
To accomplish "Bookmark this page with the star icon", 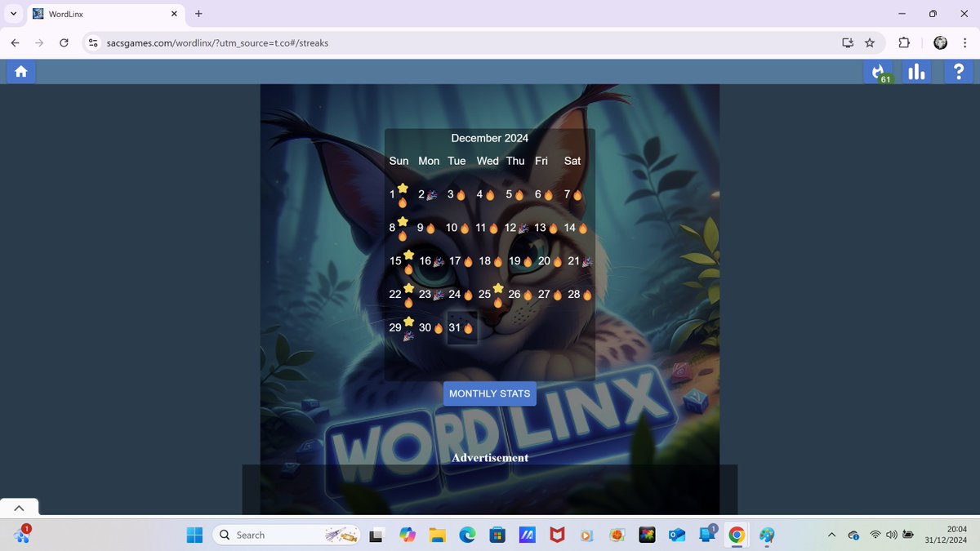I will tap(870, 42).
